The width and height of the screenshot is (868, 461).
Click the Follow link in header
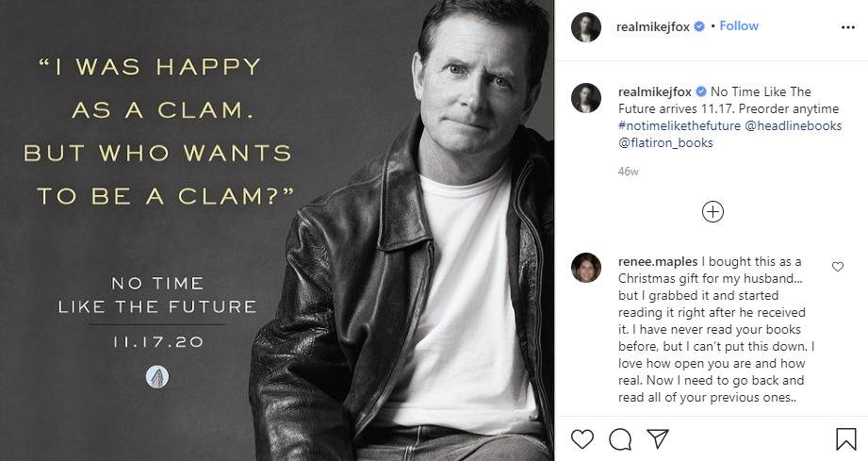point(739,26)
